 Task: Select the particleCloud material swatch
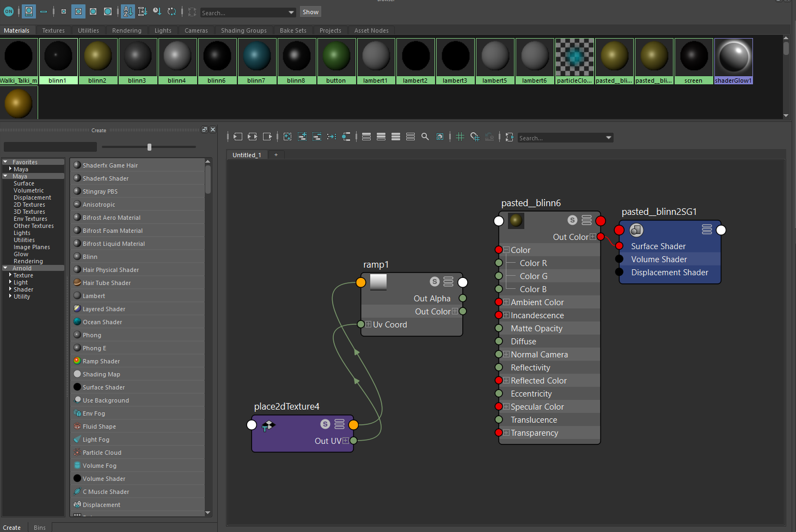coord(574,61)
